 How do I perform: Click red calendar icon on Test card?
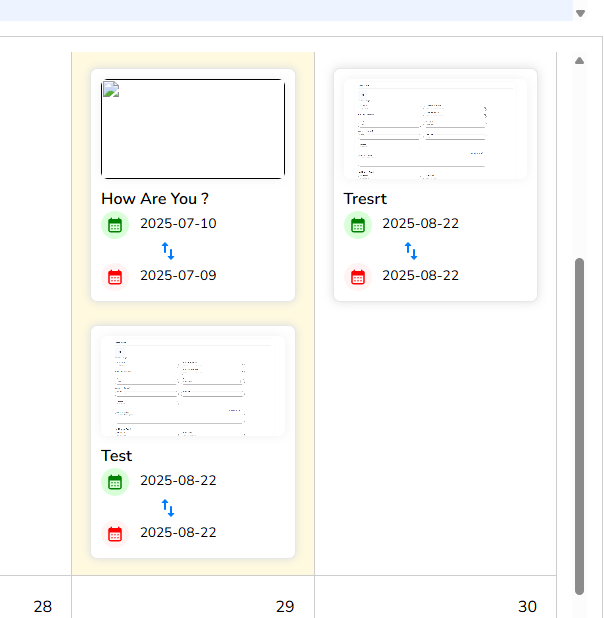pyautogui.click(x=115, y=534)
